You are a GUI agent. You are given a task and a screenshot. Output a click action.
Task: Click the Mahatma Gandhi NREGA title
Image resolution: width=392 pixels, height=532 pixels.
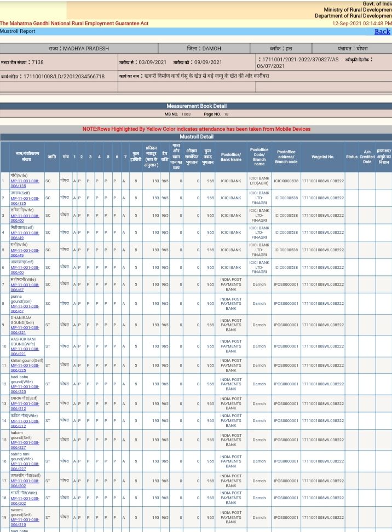pos(74,24)
